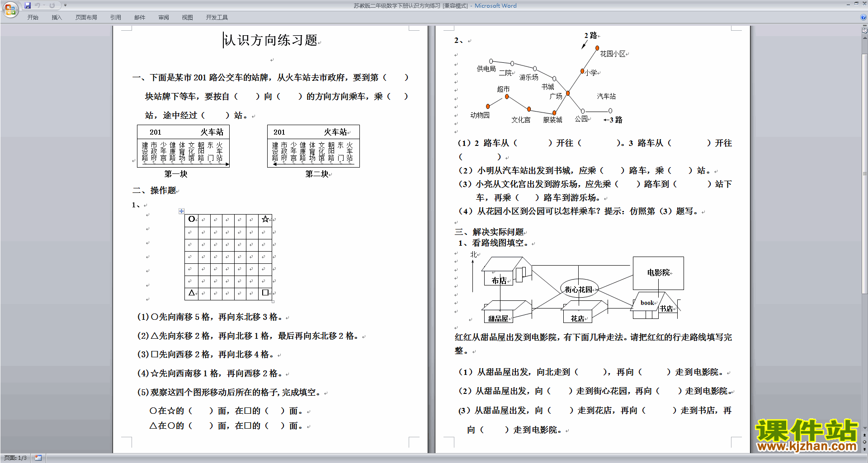This screenshot has width=868, height=463.
Task: Click the 动物园 stop label on bus map
Action: click(480, 115)
